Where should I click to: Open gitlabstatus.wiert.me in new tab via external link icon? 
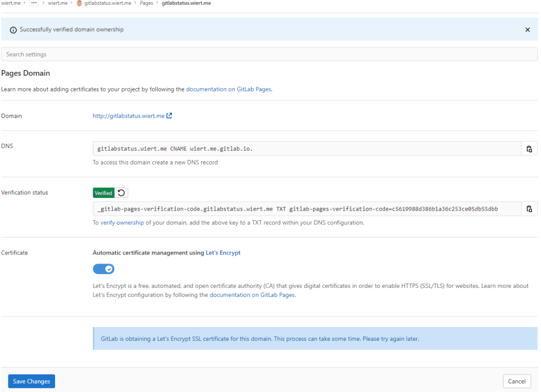click(169, 115)
